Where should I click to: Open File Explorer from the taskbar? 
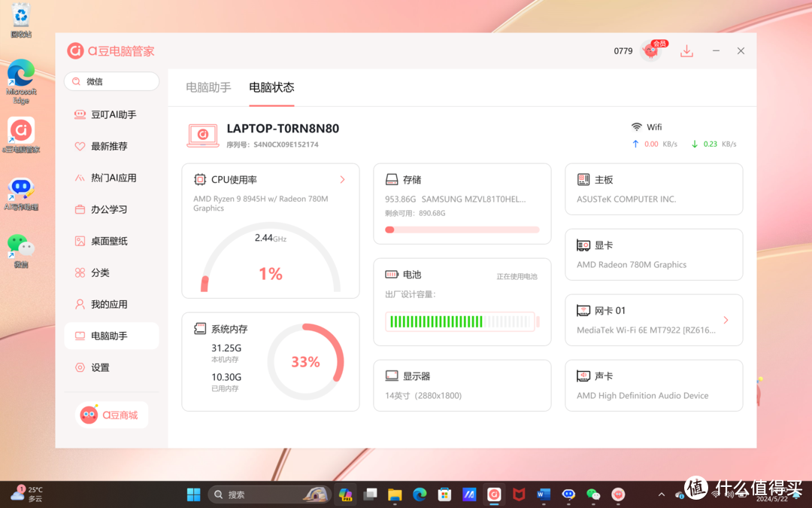pyautogui.click(x=395, y=494)
